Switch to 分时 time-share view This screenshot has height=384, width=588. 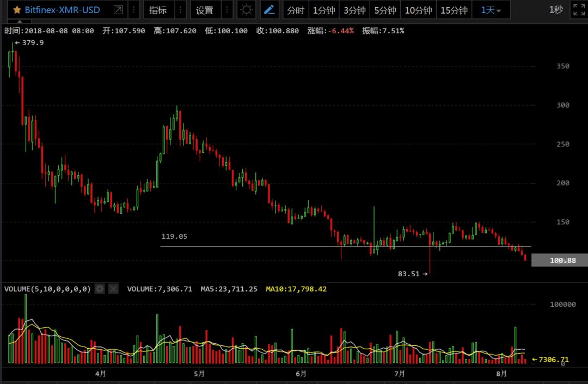[296, 10]
